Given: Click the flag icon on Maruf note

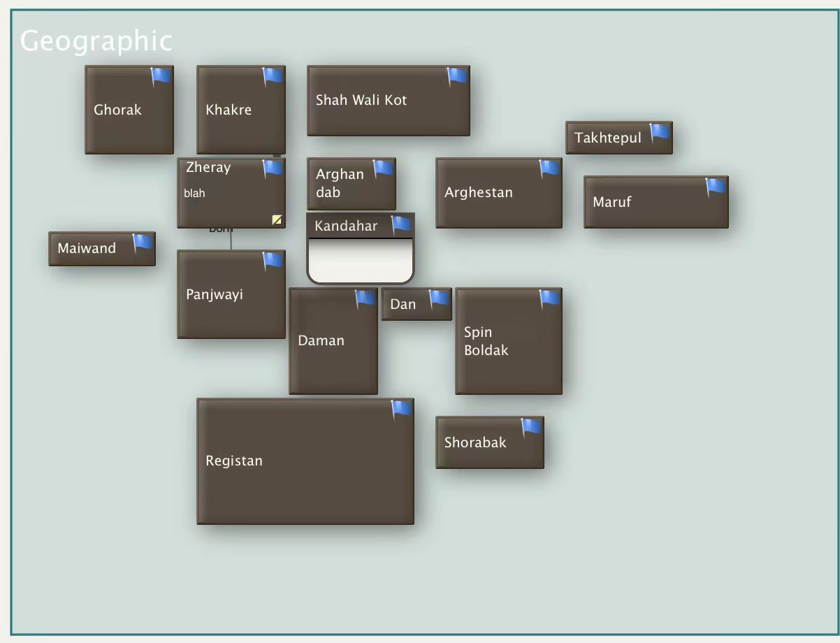Looking at the screenshot, I should (716, 186).
